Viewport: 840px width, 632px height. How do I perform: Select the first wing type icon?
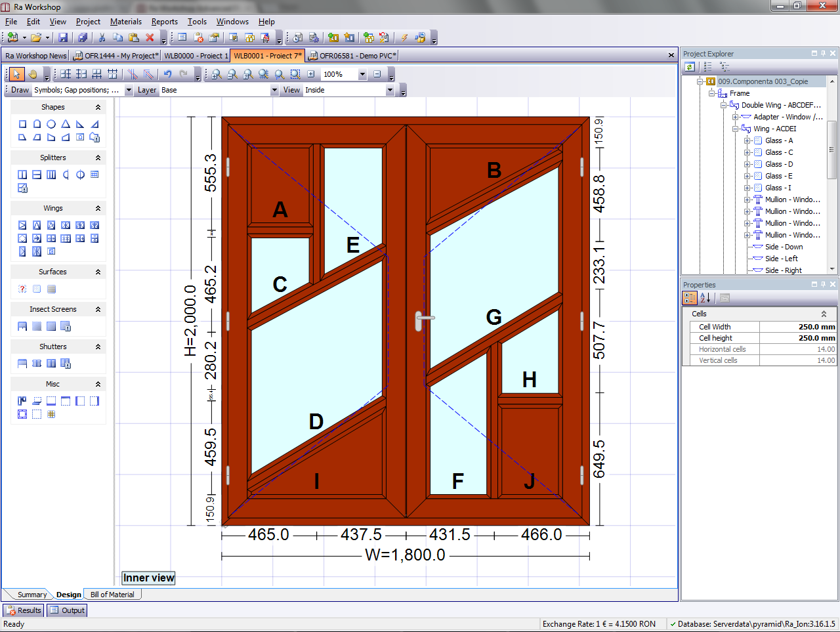(x=22, y=225)
